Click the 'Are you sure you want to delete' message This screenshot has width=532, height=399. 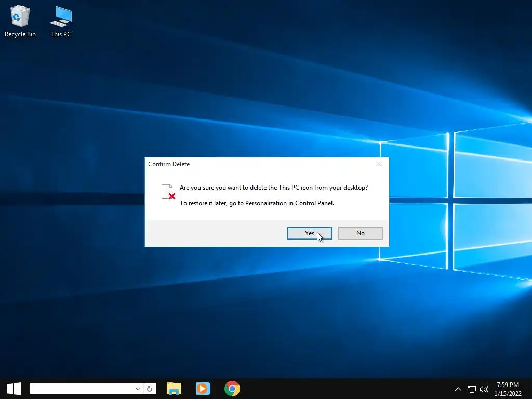(x=273, y=187)
